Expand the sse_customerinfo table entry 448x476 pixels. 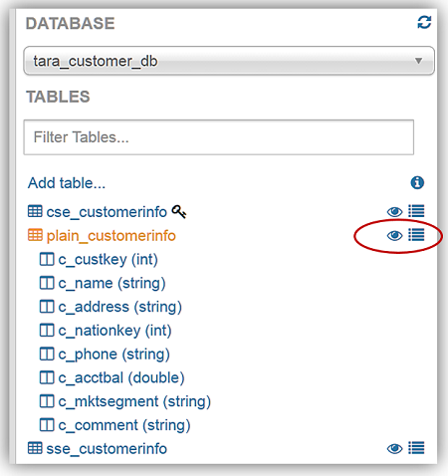click(x=107, y=449)
